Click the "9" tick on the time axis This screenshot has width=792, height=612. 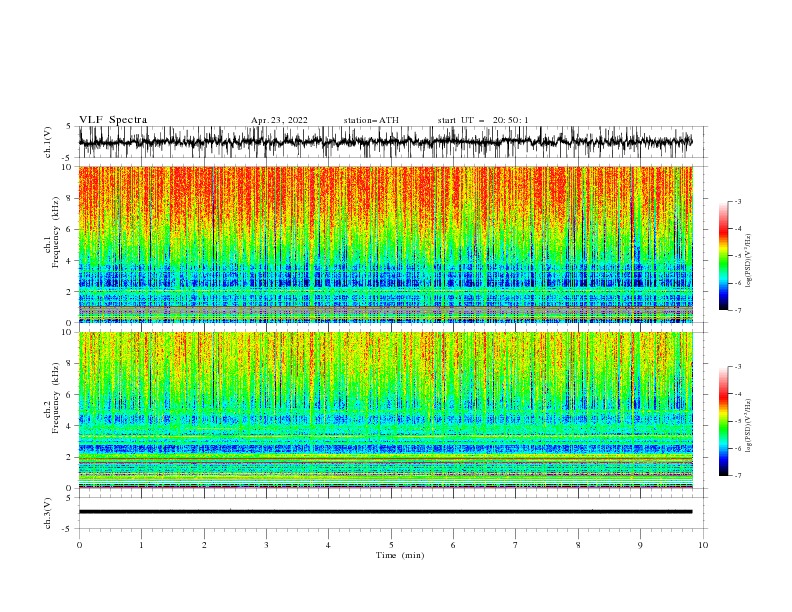click(x=640, y=545)
